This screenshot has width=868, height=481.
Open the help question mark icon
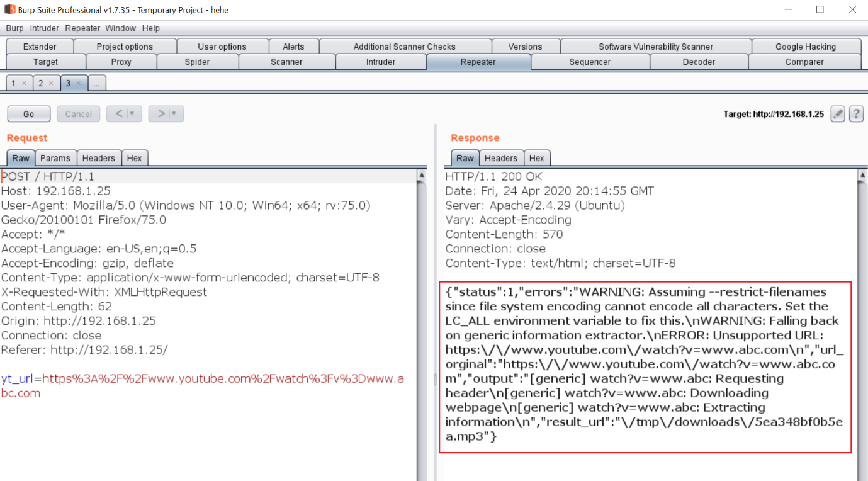(856, 114)
